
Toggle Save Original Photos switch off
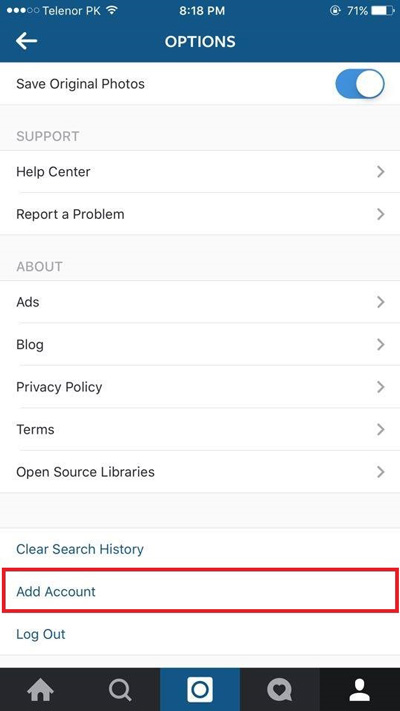tap(360, 84)
